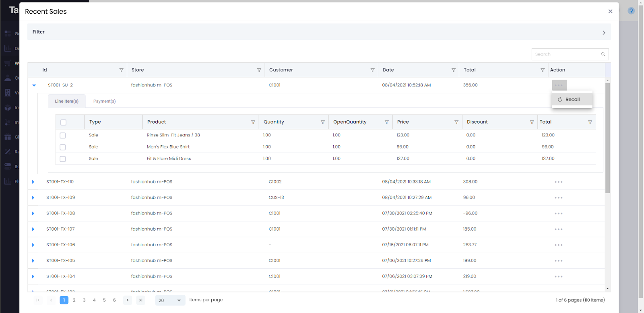Open the Customer column filter icon
The height and width of the screenshot is (313, 644).
(x=372, y=70)
